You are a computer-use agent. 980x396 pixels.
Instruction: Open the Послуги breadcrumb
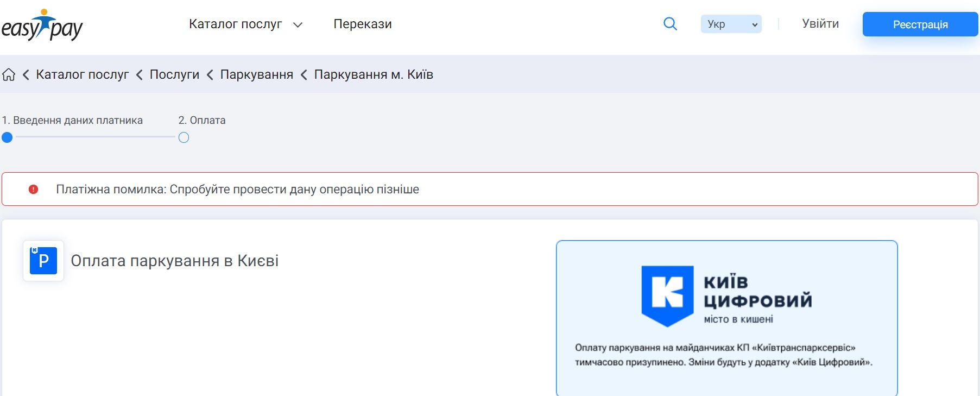pyautogui.click(x=174, y=74)
